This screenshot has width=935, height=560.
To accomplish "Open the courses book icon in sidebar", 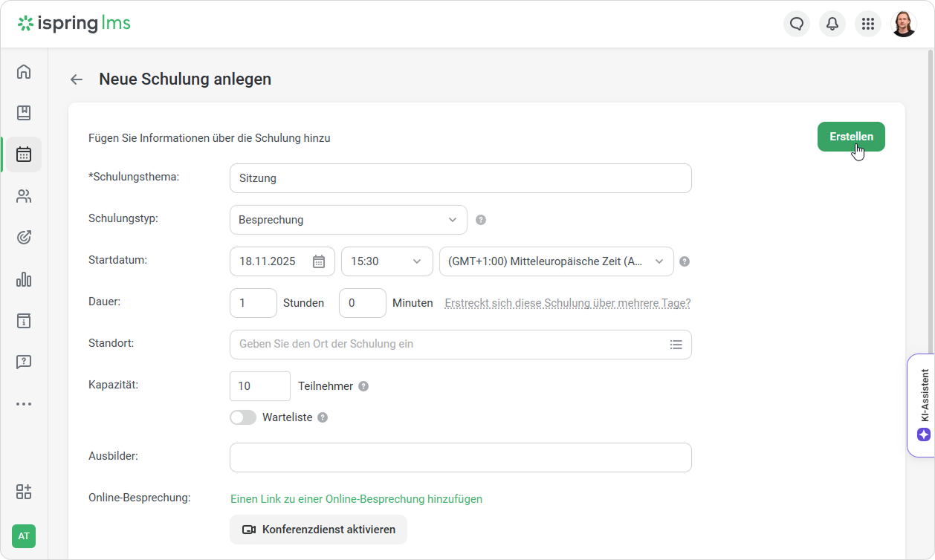I will 24,113.
